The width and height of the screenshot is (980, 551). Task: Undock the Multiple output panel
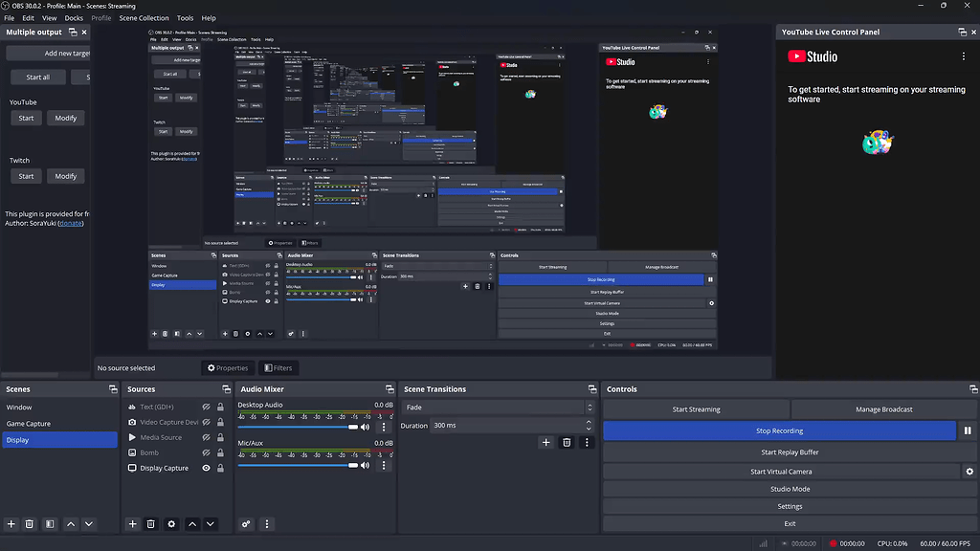click(x=73, y=32)
